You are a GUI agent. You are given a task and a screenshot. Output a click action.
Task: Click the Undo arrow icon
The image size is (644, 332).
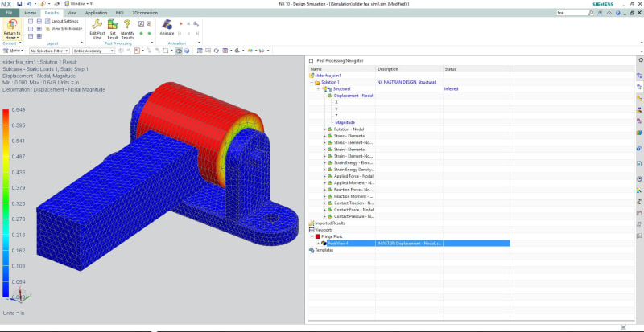pos(29,3)
